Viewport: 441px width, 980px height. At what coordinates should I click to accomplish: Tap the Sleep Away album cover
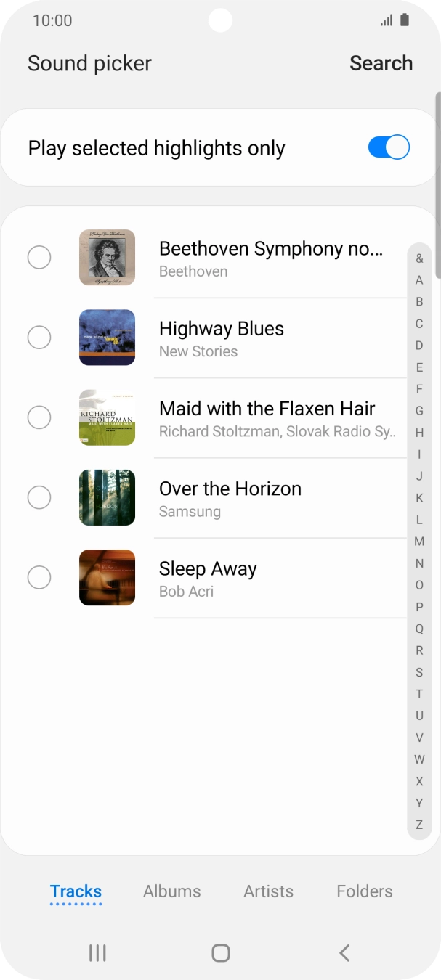(x=107, y=577)
